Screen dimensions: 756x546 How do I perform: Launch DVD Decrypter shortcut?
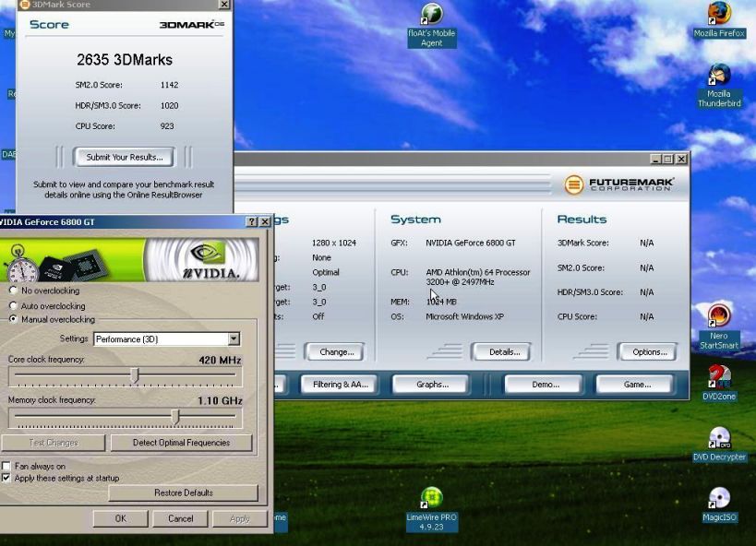coord(719,439)
